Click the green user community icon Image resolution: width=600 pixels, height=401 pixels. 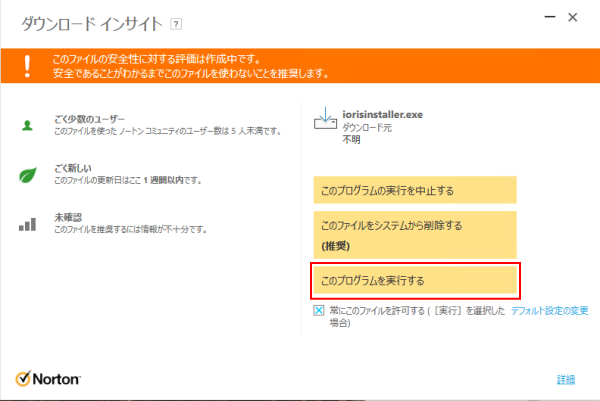pos(27,126)
